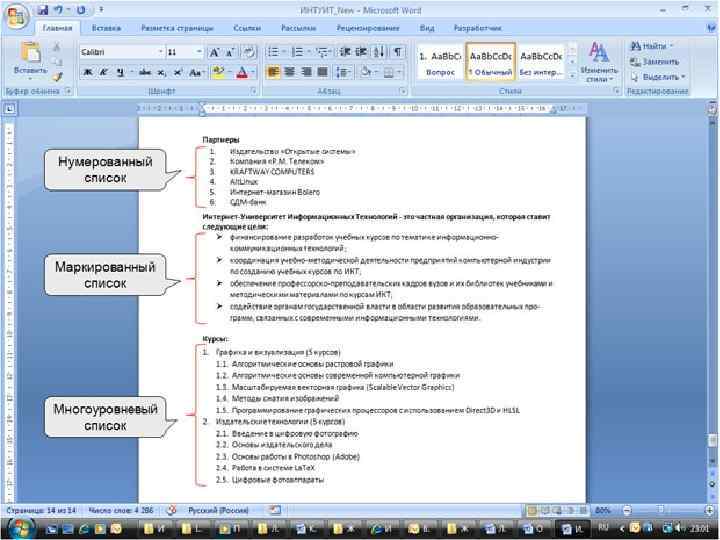Copy selection with the copy icon
Viewport: 720px width, 540px height.
click(x=57, y=61)
